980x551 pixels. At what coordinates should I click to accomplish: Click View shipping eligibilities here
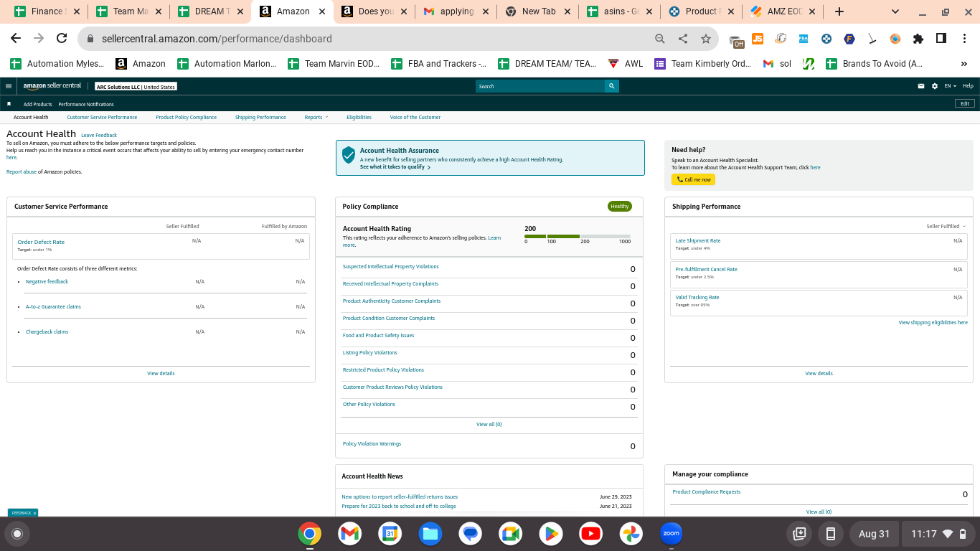coord(933,323)
